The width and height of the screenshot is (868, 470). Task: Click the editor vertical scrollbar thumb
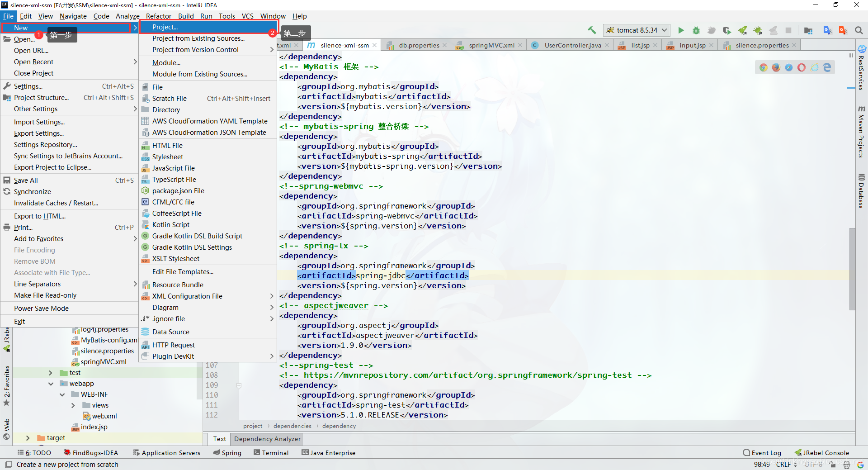(852, 269)
